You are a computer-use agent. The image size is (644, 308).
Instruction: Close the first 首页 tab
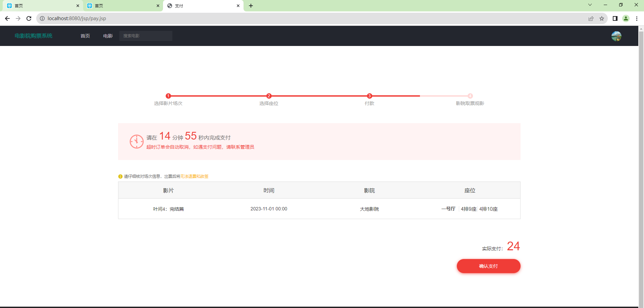pyautogui.click(x=78, y=6)
